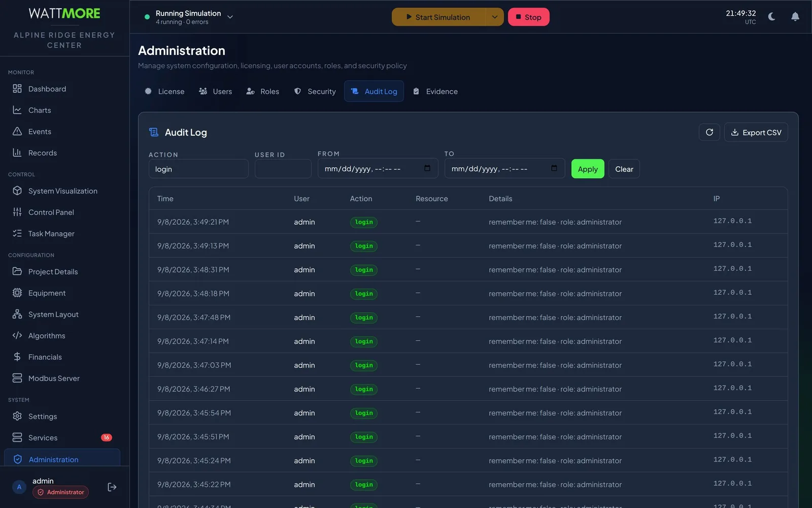Open the Charts page icon

[17, 110]
